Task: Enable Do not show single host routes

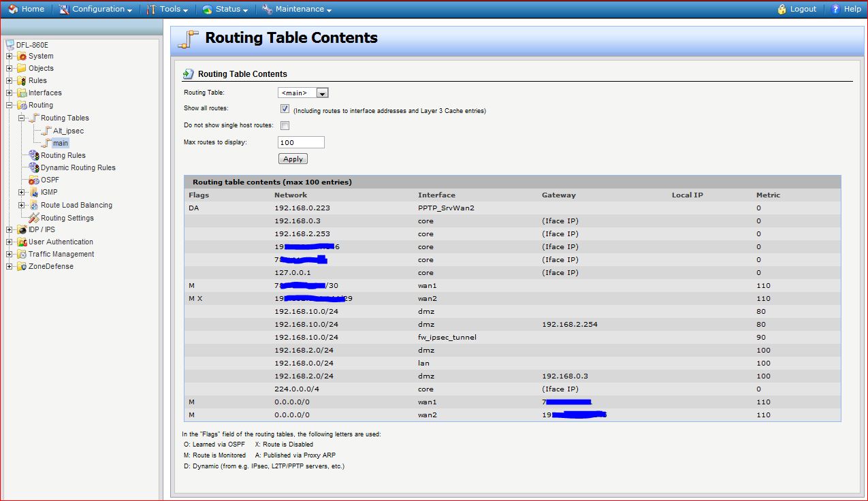Action: click(x=285, y=125)
